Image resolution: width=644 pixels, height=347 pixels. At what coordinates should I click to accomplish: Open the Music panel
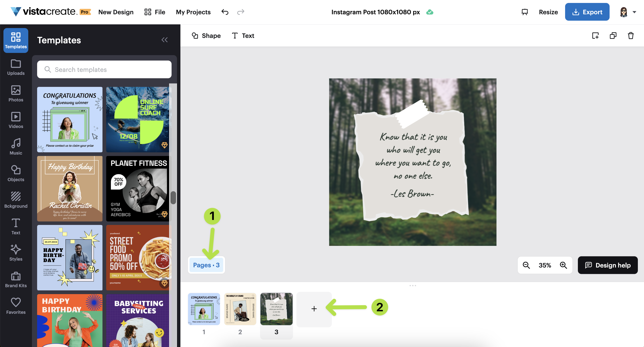click(16, 147)
